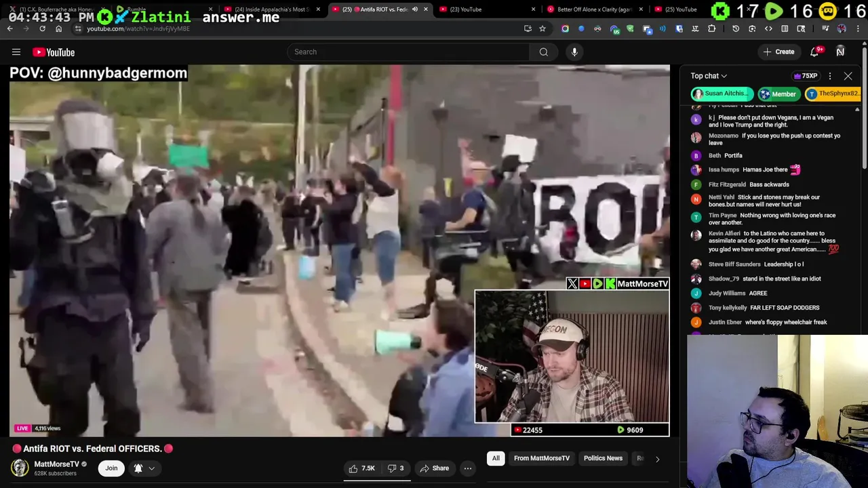Click Mozonamo's push up contest message
The width and height of the screenshot is (868, 488).
coord(774,139)
